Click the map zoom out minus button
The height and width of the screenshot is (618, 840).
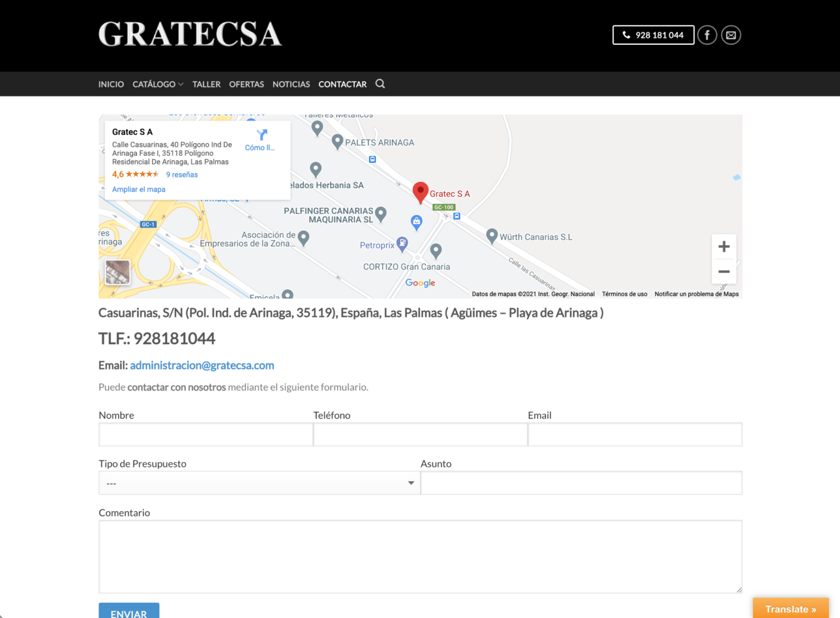[x=724, y=271]
